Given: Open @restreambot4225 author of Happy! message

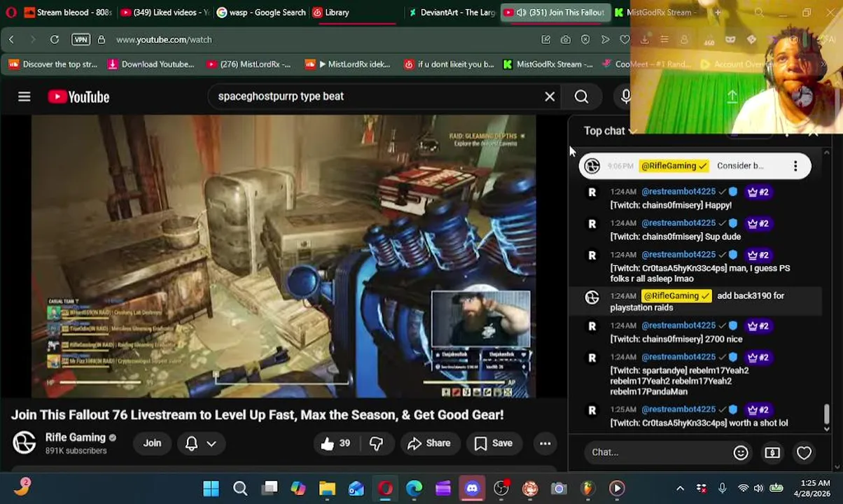Looking at the screenshot, I should tap(678, 192).
